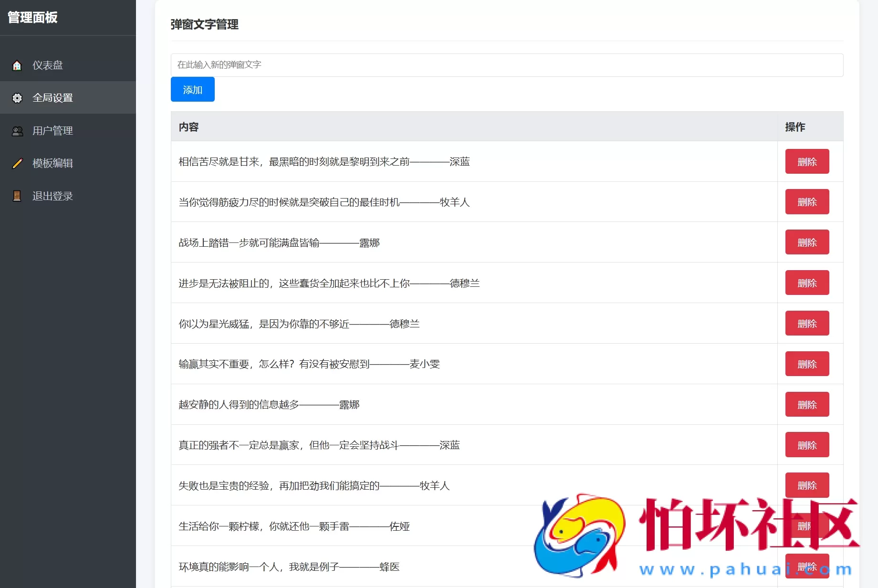Click the popup text input field
Image resolution: width=878 pixels, height=588 pixels.
(x=506, y=65)
